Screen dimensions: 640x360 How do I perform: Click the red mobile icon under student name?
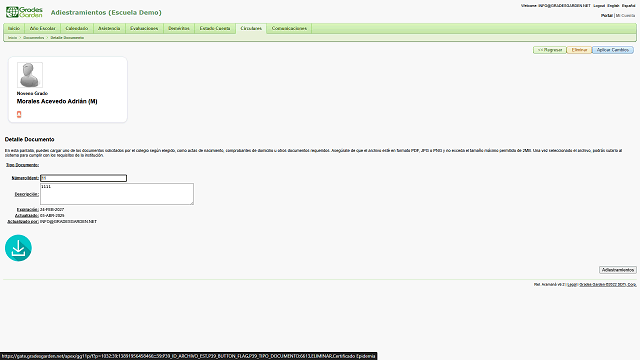click(19, 114)
